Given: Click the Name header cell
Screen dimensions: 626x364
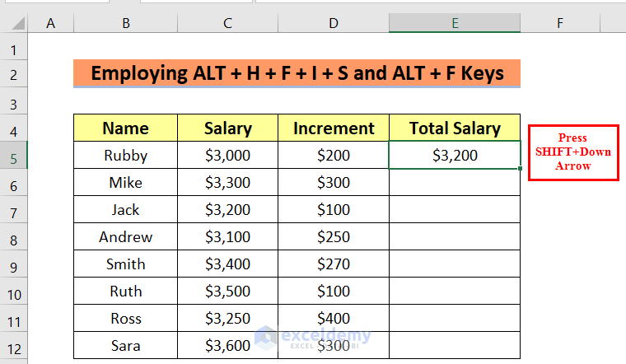Looking at the screenshot, I should [x=126, y=128].
